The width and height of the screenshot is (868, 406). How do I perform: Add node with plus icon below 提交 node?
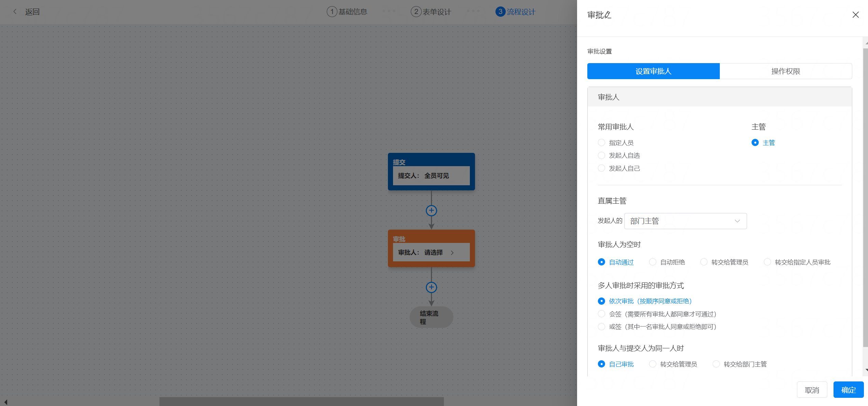(431, 211)
